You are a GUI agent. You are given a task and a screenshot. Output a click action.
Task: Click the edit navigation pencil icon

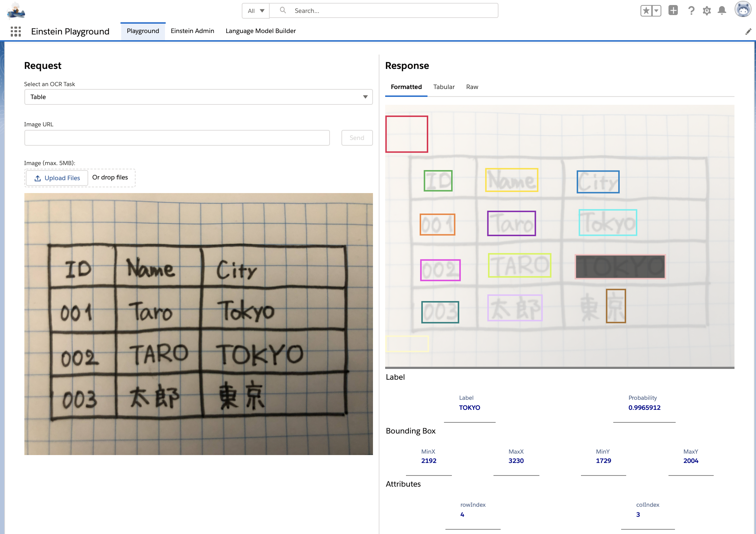point(748,32)
